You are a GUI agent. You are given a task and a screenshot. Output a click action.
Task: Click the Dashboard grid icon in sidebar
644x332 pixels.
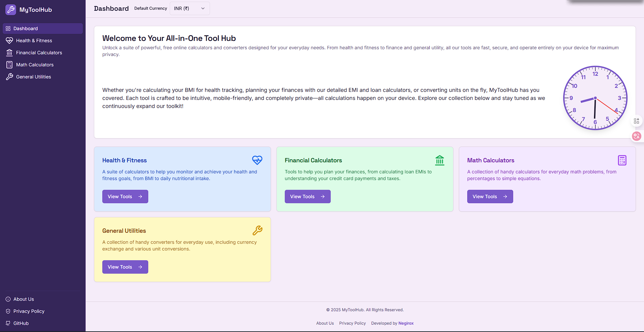pyautogui.click(x=8, y=29)
